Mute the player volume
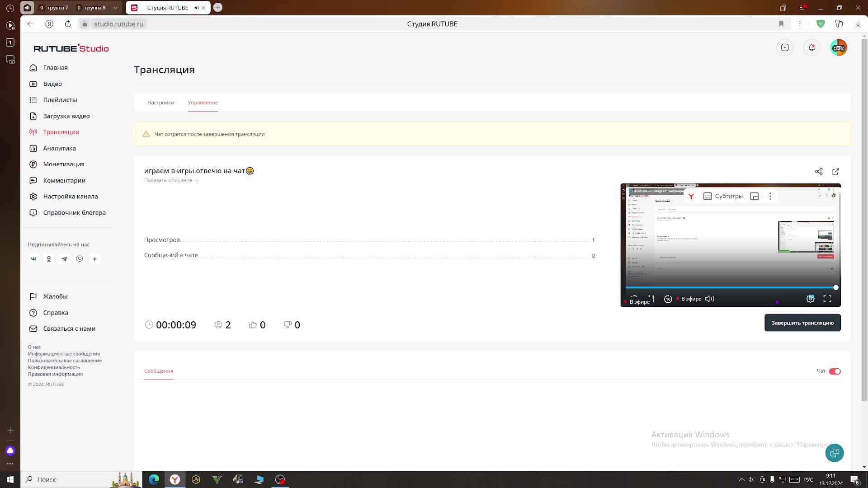The width and height of the screenshot is (868, 488). [710, 299]
